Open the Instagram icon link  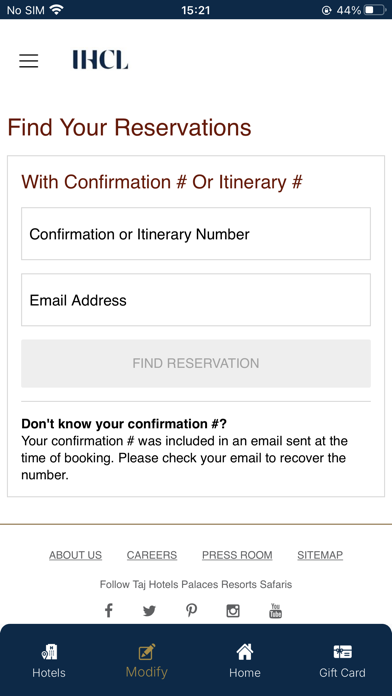pyautogui.click(x=233, y=611)
